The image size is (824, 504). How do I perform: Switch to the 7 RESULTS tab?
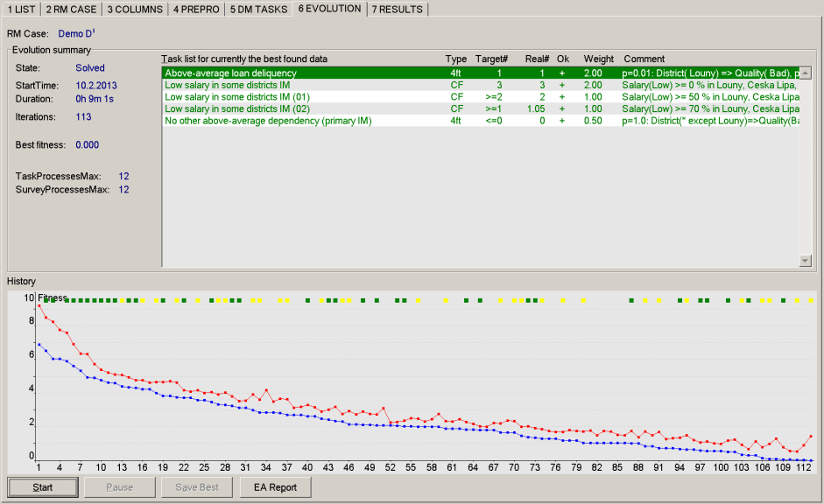(x=398, y=10)
